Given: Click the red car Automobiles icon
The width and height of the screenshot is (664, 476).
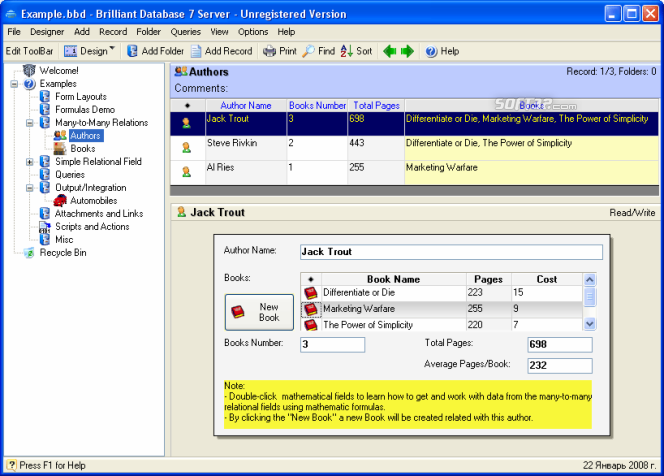Looking at the screenshot, I should pos(60,200).
